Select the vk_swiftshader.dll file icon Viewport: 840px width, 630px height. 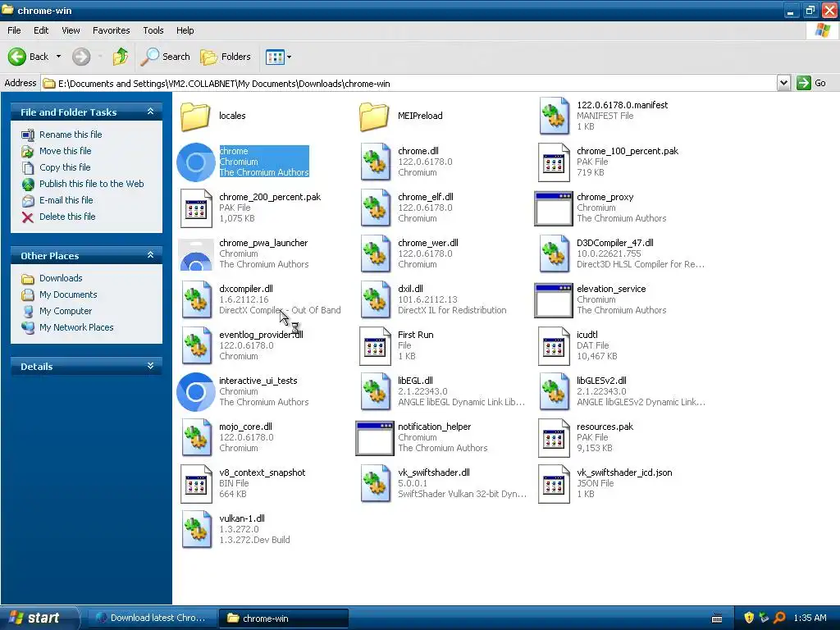(375, 484)
